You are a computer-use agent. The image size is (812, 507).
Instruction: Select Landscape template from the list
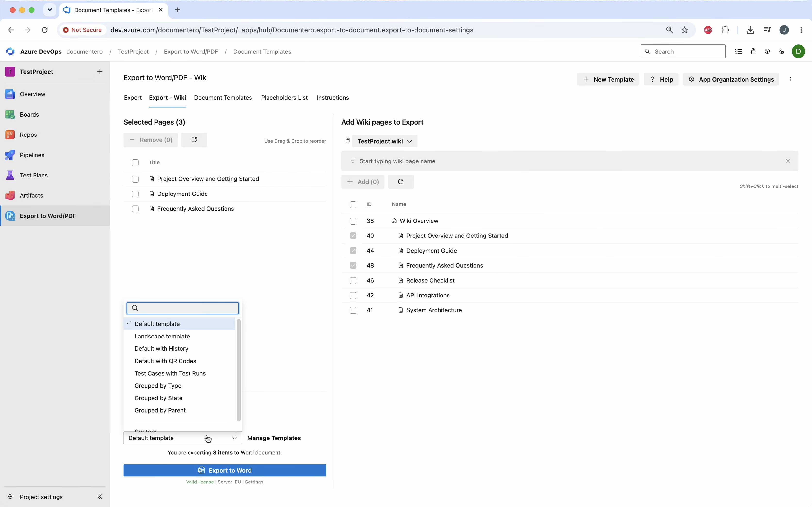[179, 336]
